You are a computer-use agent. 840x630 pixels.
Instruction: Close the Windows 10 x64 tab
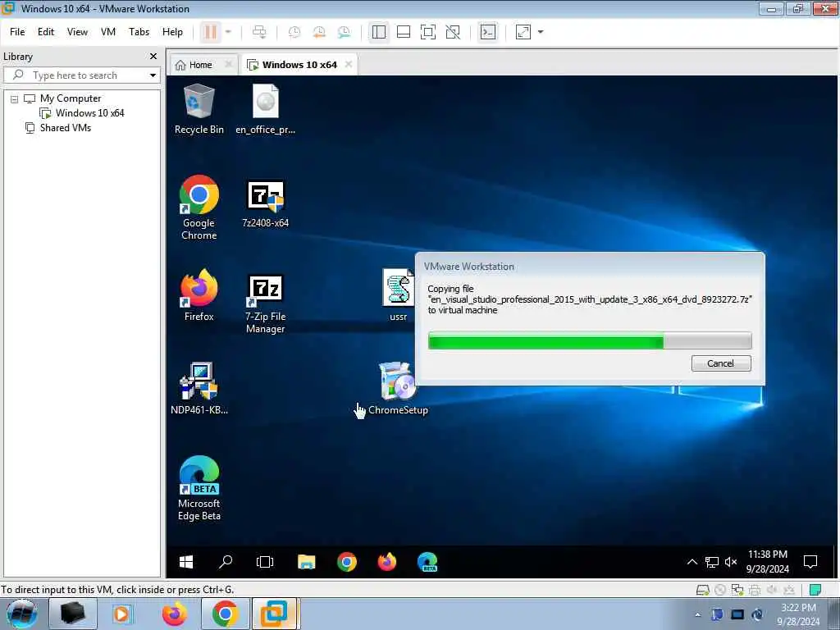(349, 64)
